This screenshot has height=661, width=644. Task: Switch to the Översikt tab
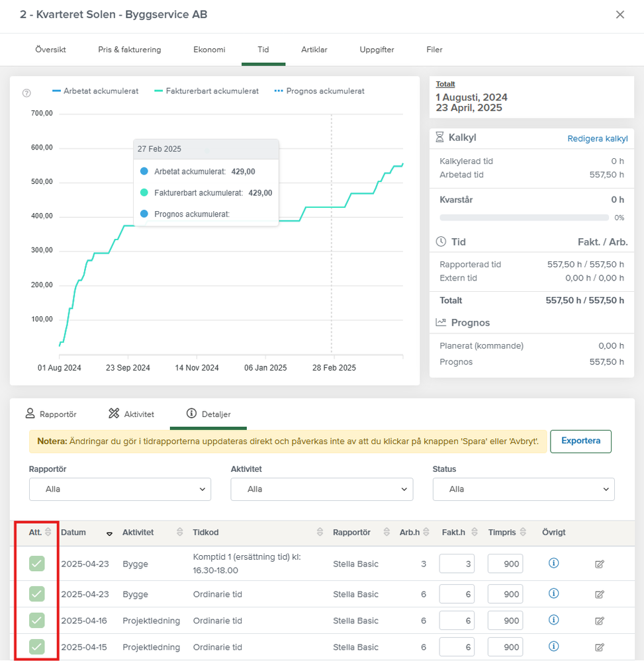click(50, 50)
